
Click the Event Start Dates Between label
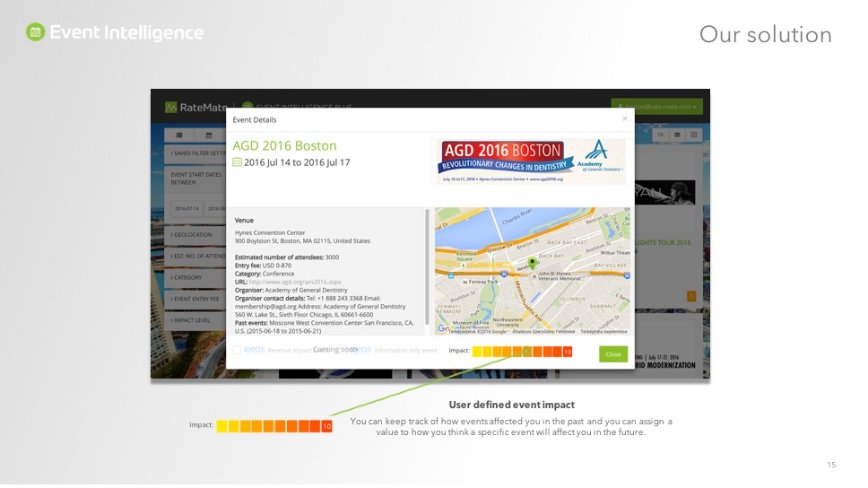click(196, 179)
